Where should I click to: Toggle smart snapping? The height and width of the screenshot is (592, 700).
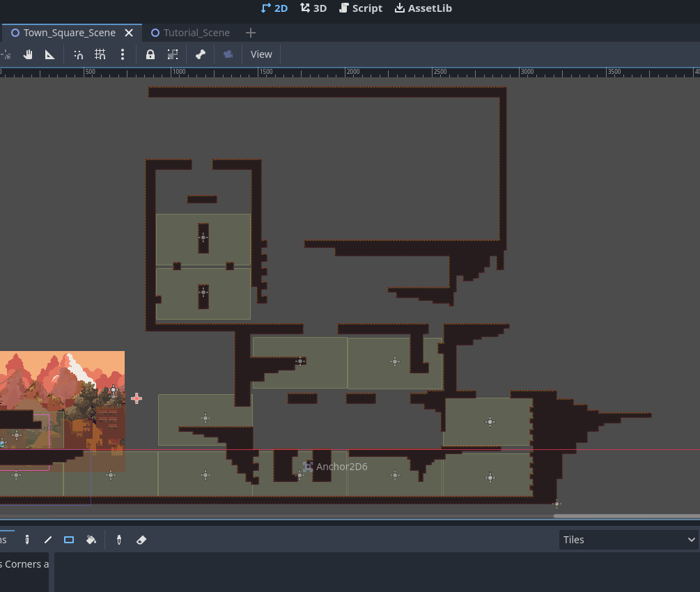(x=79, y=54)
